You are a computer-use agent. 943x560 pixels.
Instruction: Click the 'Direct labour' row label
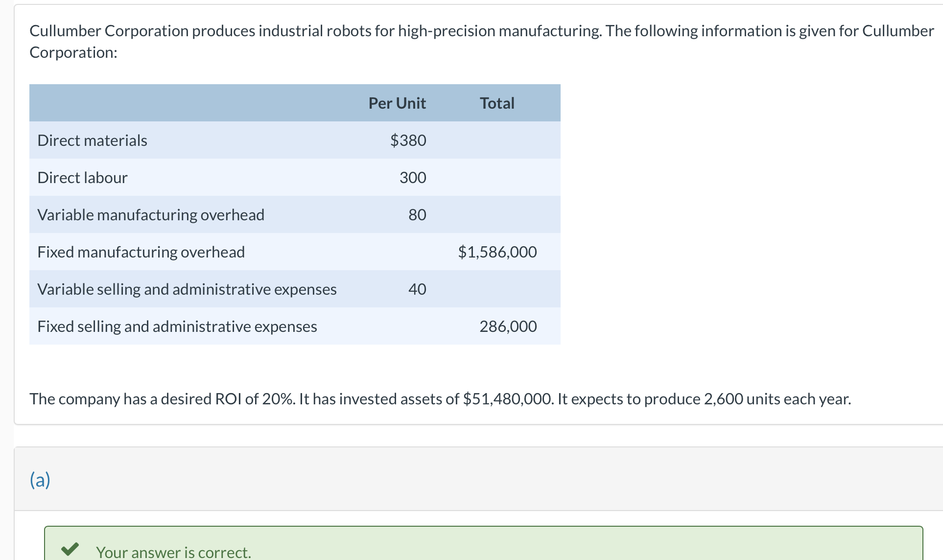pyautogui.click(x=83, y=178)
